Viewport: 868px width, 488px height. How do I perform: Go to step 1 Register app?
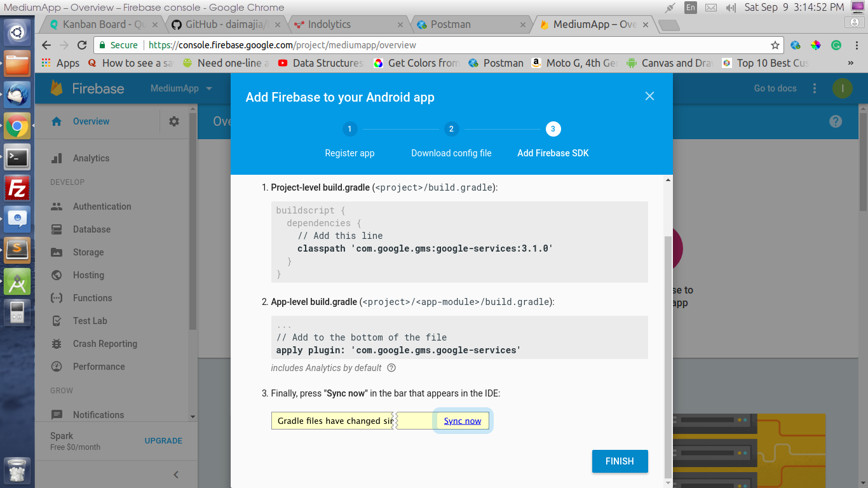point(349,140)
